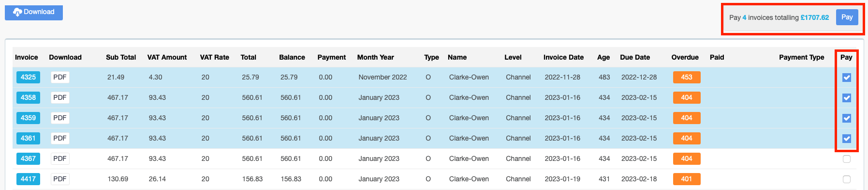This screenshot has height=190, width=868.
Task: Sort by Payment Type column header
Action: 801,57
